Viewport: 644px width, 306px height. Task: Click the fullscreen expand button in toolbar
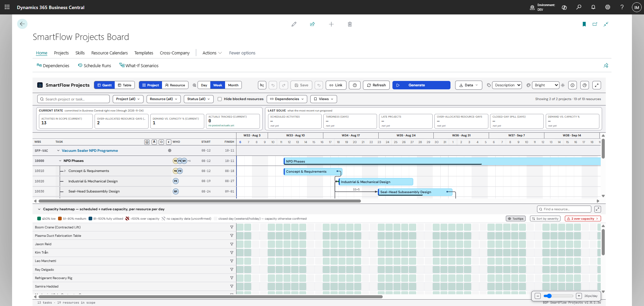[597, 85]
